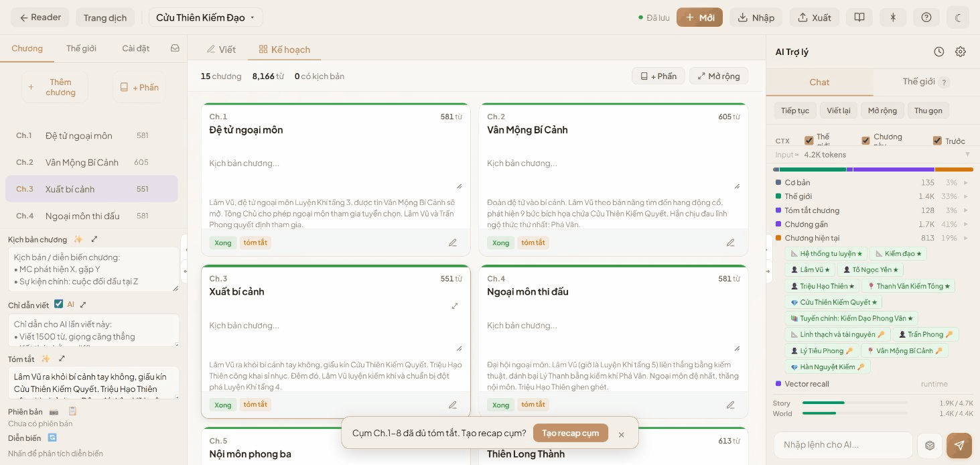Toggle dark mode with the moon icon

(x=958, y=17)
